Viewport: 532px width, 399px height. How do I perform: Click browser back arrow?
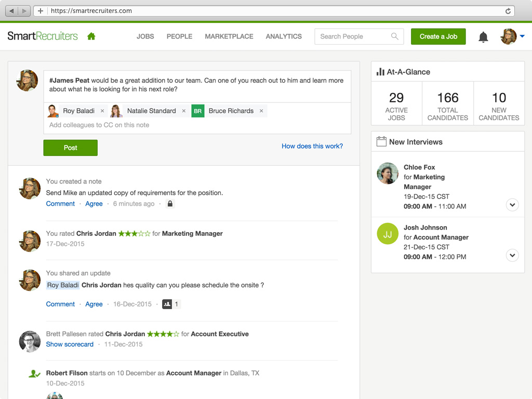pos(12,11)
